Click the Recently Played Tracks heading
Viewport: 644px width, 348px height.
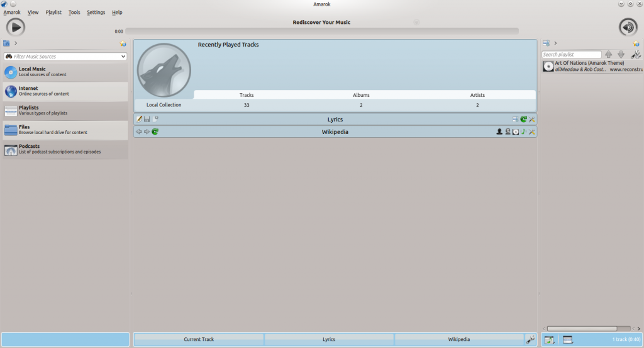pos(228,45)
